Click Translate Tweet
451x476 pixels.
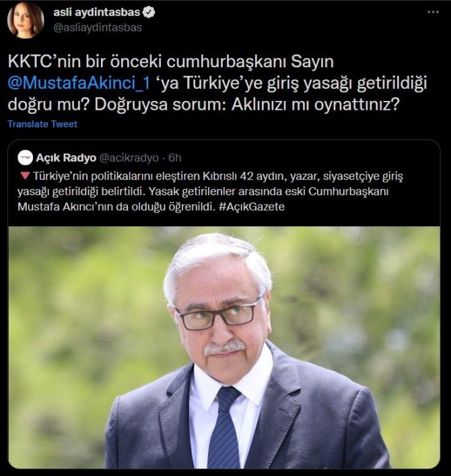pos(42,124)
